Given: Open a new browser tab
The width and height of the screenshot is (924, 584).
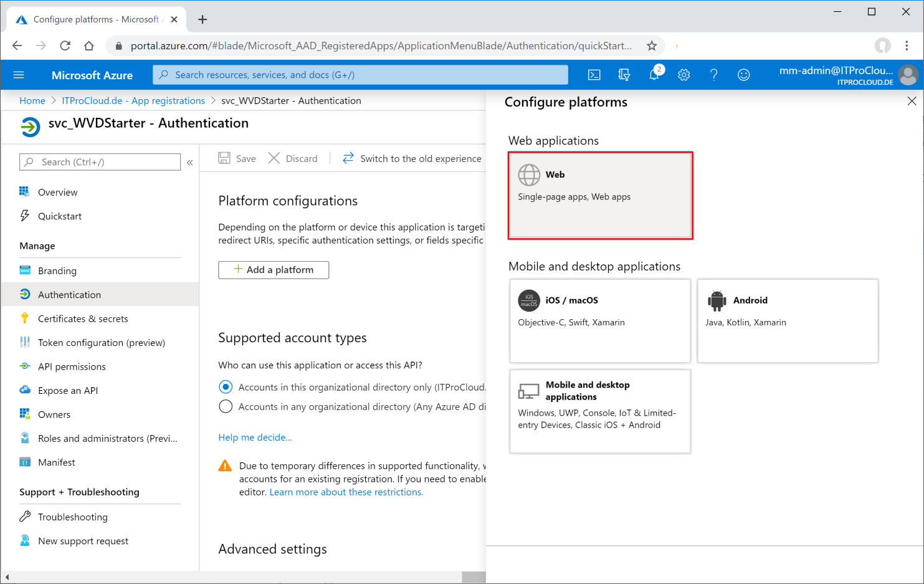Looking at the screenshot, I should pos(202,19).
